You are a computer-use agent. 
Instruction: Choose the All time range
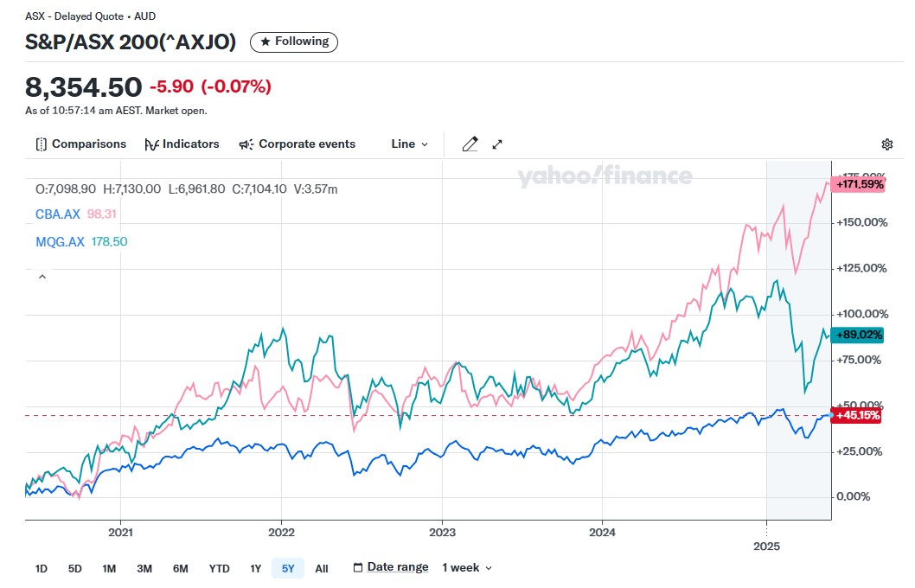322,568
